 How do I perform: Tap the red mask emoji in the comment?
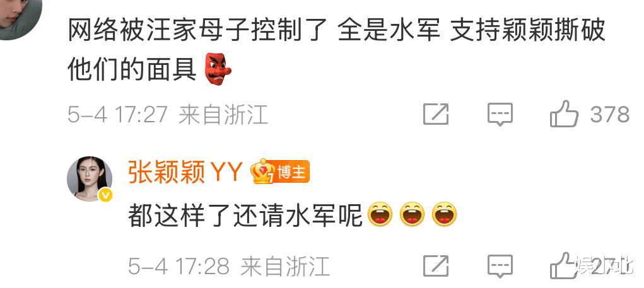coord(218,69)
